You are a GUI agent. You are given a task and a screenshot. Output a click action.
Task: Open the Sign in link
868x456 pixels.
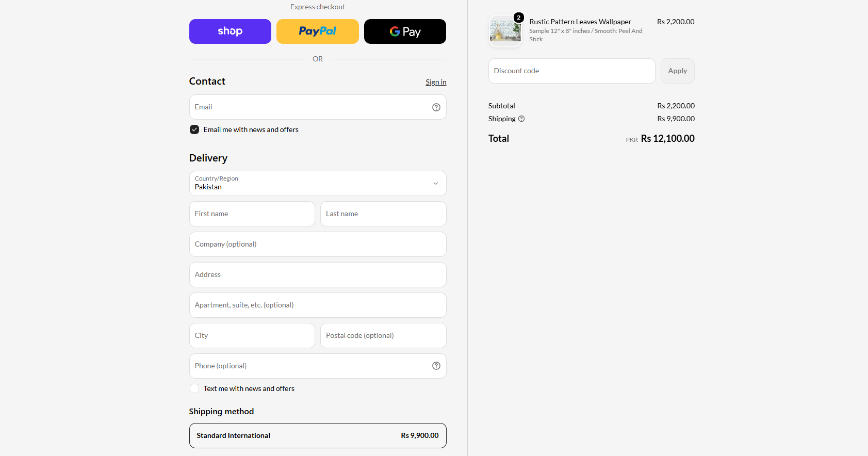click(x=436, y=82)
